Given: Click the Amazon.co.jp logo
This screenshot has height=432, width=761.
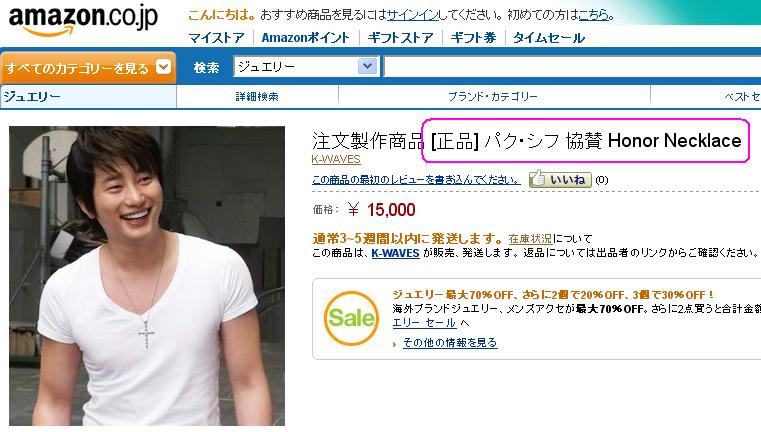Looking at the screenshot, I should click(83, 20).
